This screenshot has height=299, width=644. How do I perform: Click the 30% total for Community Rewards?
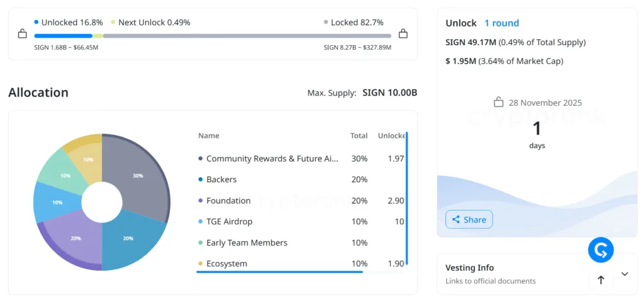359,158
